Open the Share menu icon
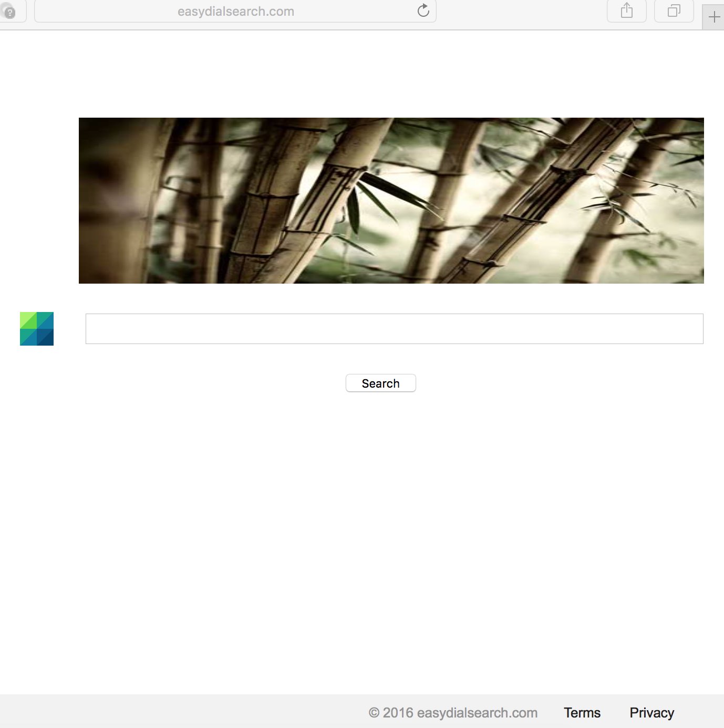 [x=626, y=11]
